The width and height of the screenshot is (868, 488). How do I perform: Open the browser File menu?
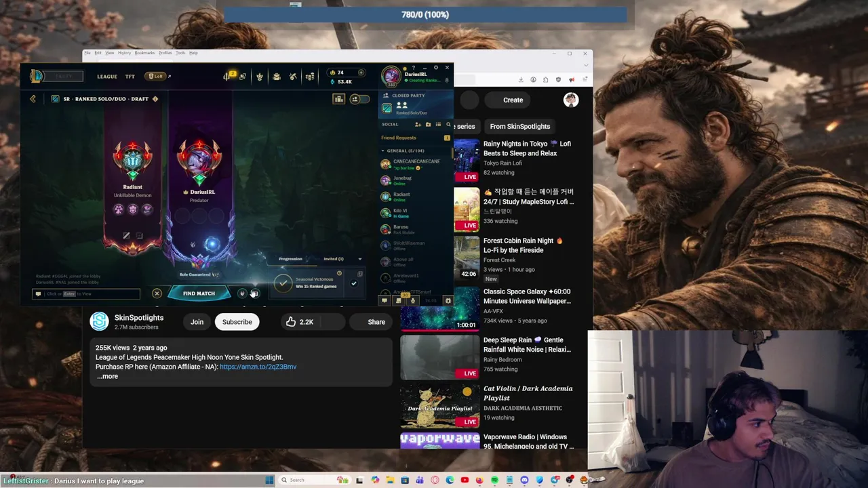(x=87, y=53)
